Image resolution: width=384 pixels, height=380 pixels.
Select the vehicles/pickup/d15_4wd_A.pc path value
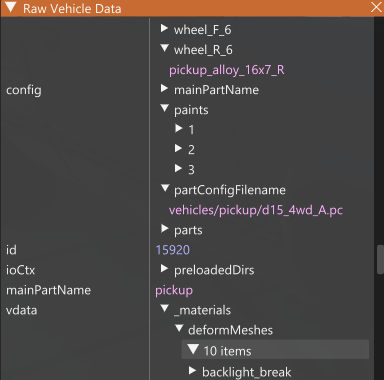coord(256,210)
